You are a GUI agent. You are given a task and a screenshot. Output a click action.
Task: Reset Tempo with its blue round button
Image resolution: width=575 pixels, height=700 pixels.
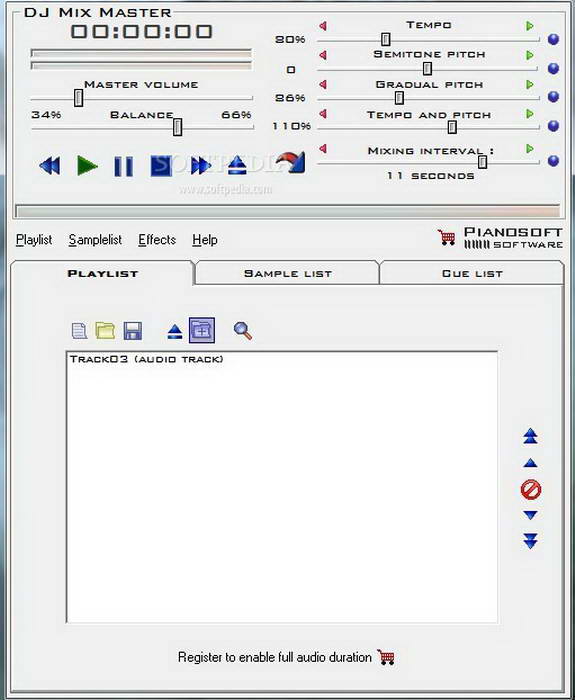click(553, 39)
